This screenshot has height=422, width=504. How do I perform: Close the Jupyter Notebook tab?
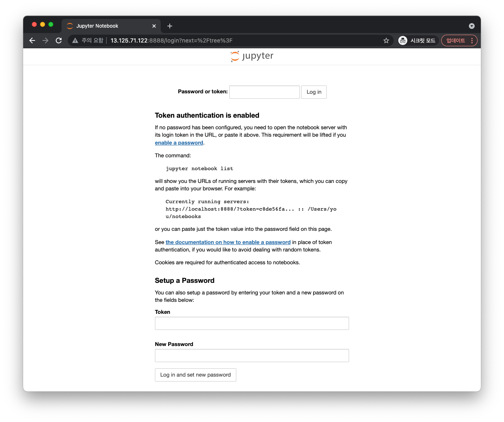click(154, 26)
